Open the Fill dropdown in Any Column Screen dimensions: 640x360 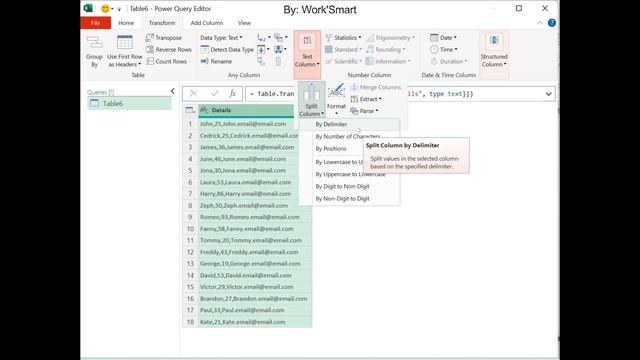click(x=264, y=49)
